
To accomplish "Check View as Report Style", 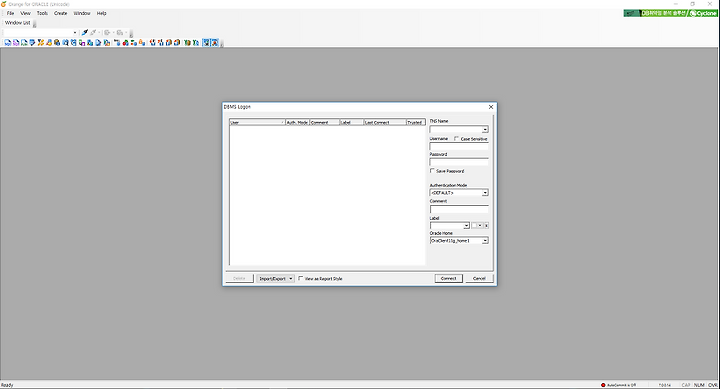I will point(301,278).
